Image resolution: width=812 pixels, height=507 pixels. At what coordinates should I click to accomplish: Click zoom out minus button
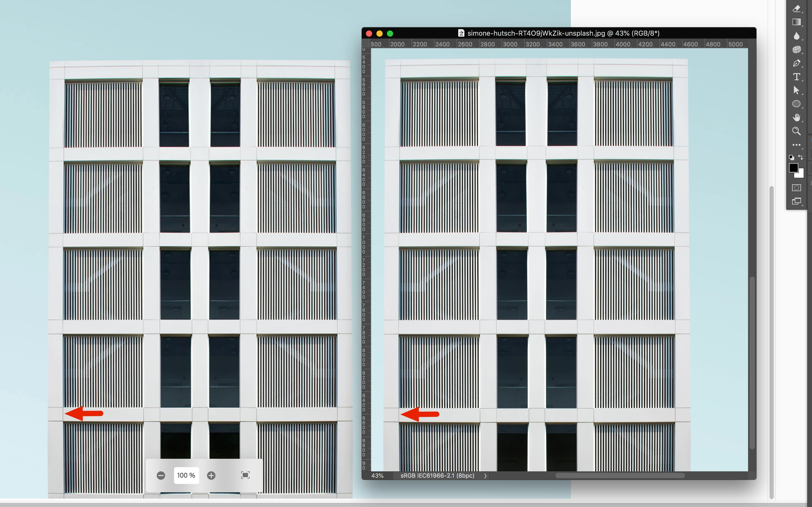tap(161, 476)
